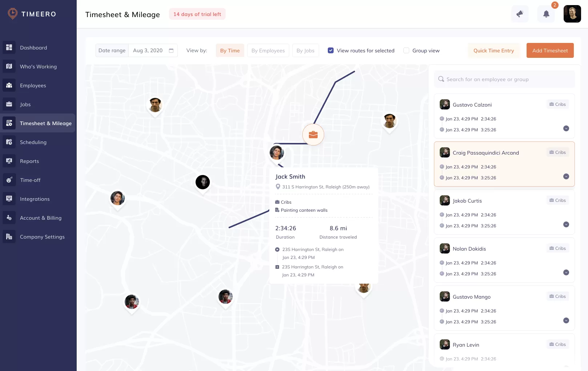Open the Company Settings building icon
This screenshot has width=588, height=371.
point(9,236)
